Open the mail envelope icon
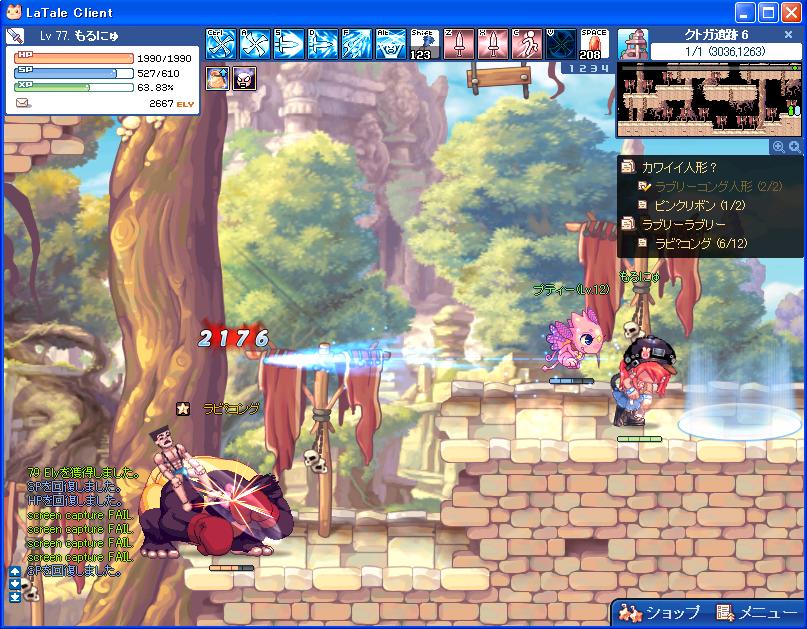 tap(22, 103)
